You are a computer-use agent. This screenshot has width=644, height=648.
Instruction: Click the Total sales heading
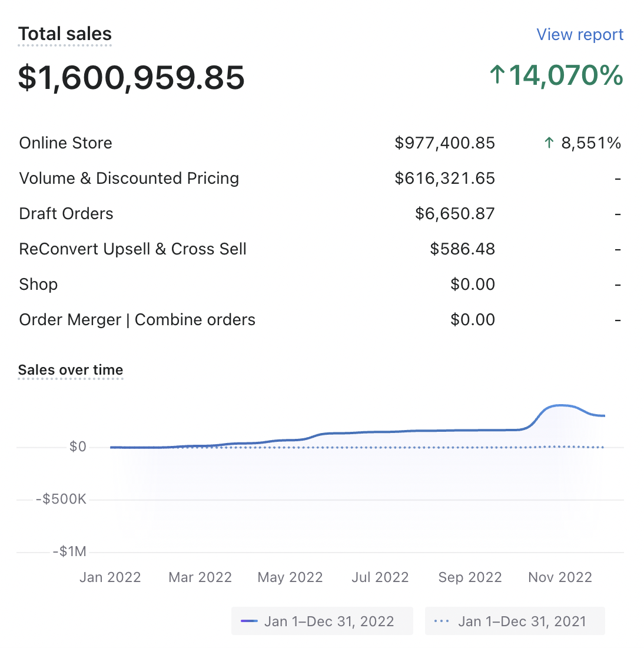click(65, 34)
